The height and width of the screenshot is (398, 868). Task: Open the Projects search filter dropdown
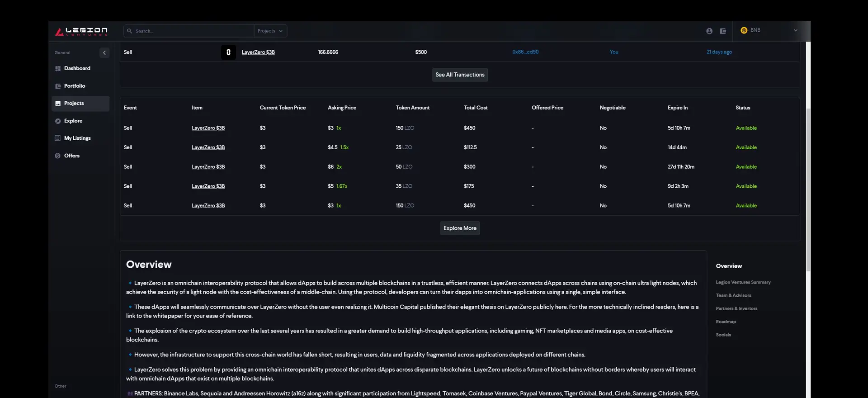(270, 31)
